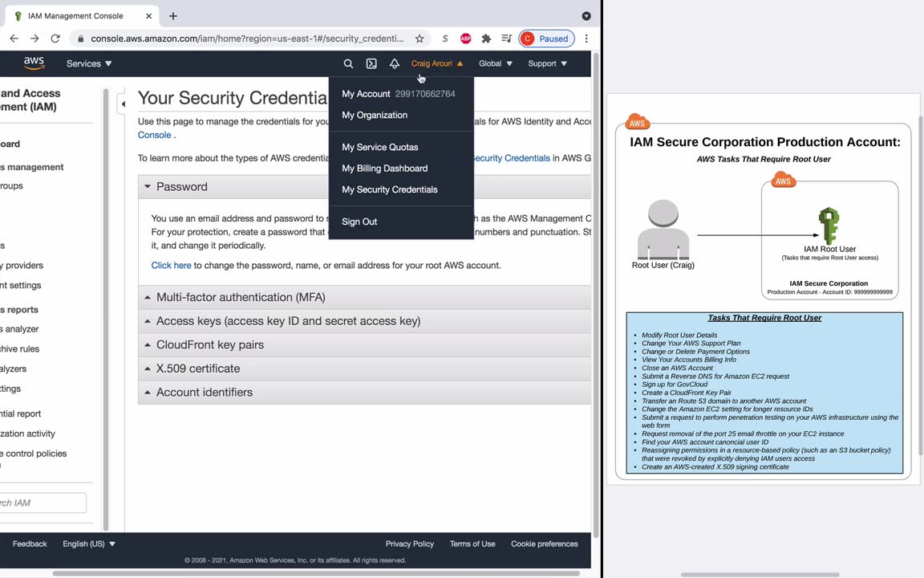924x578 pixels.
Task: Click the browser forward arrow
Action: coord(34,39)
